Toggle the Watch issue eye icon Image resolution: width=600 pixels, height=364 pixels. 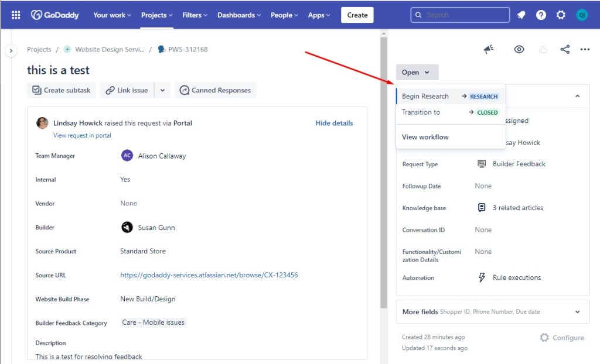(519, 49)
